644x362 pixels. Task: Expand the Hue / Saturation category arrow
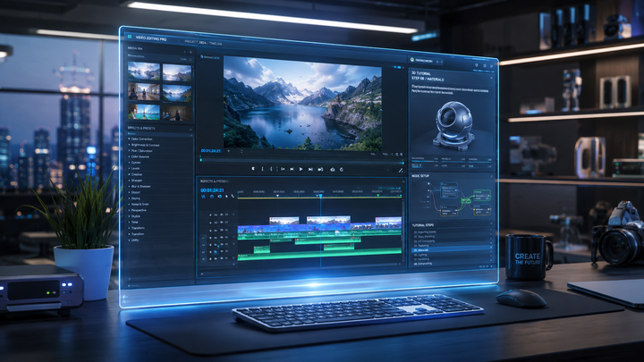point(129,151)
